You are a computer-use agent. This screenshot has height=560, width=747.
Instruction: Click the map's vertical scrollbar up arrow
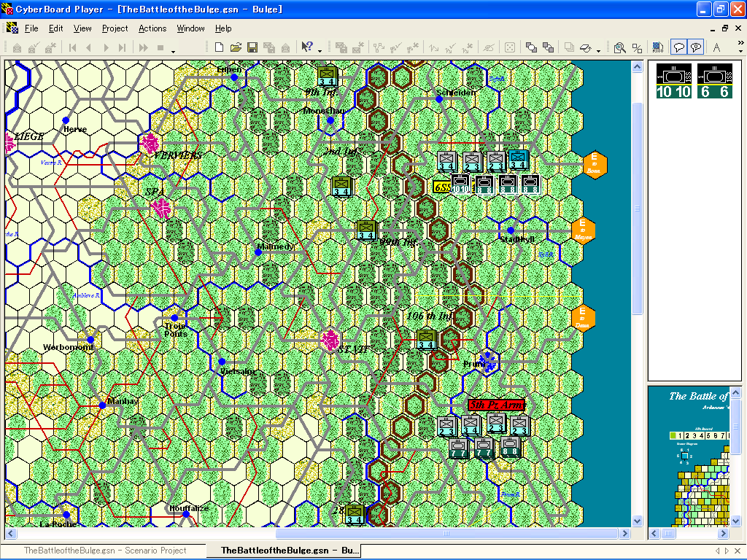pyautogui.click(x=637, y=66)
